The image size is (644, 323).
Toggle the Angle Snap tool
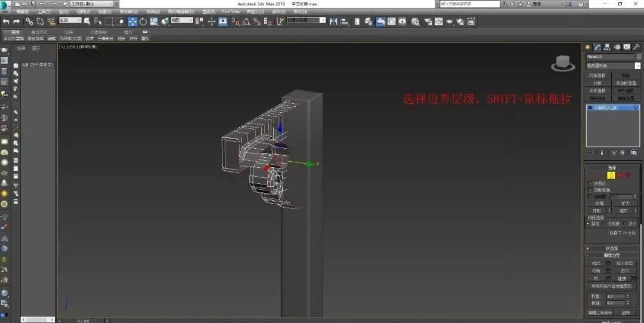[x=246, y=21]
